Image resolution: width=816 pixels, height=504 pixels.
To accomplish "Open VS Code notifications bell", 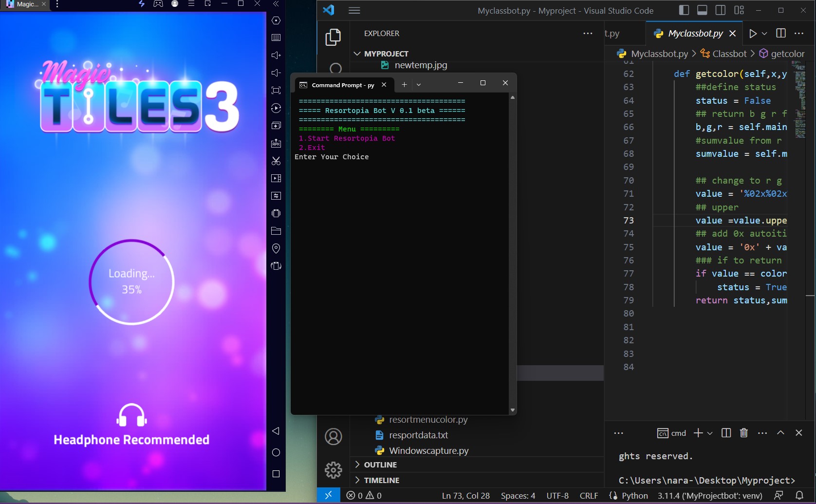I will click(799, 495).
